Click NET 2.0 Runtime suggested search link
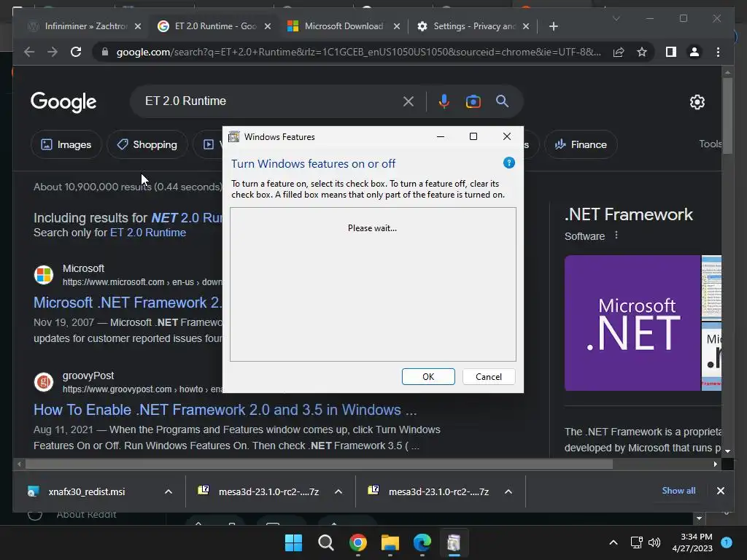The height and width of the screenshot is (560, 747). [x=187, y=217]
